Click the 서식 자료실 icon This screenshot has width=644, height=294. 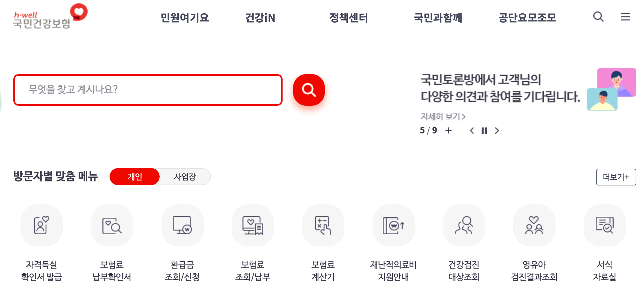605,225
